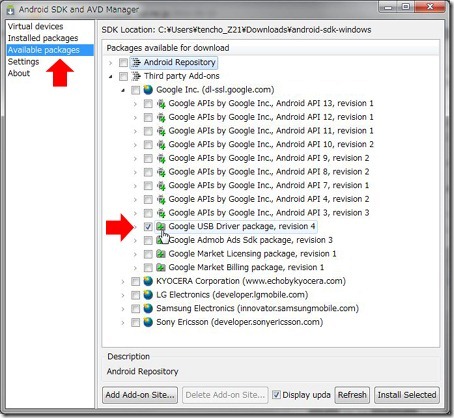Click the globe icon next to KYOCERA Corporation
The width and height of the screenshot is (454, 418).
coord(148,281)
